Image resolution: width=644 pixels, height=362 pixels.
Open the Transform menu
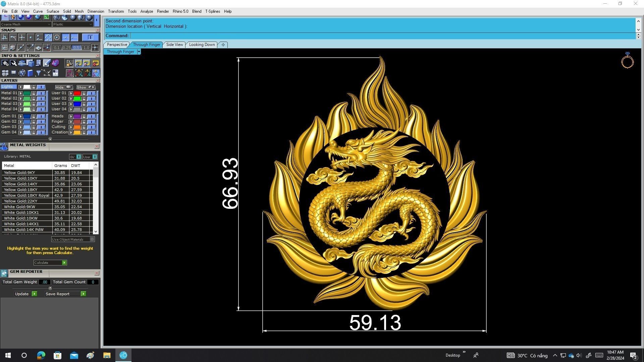(x=116, y=11)
